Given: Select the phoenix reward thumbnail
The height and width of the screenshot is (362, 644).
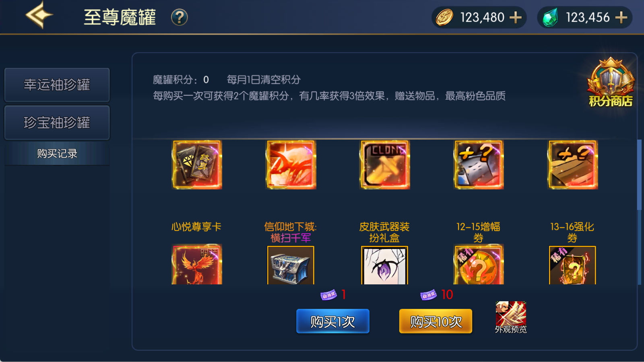Looking at the screenshot, I should [197, 264].
